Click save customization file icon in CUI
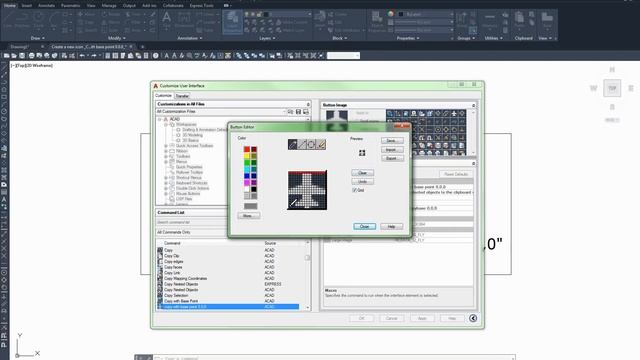Screen dimensions: 640x360 298,111
